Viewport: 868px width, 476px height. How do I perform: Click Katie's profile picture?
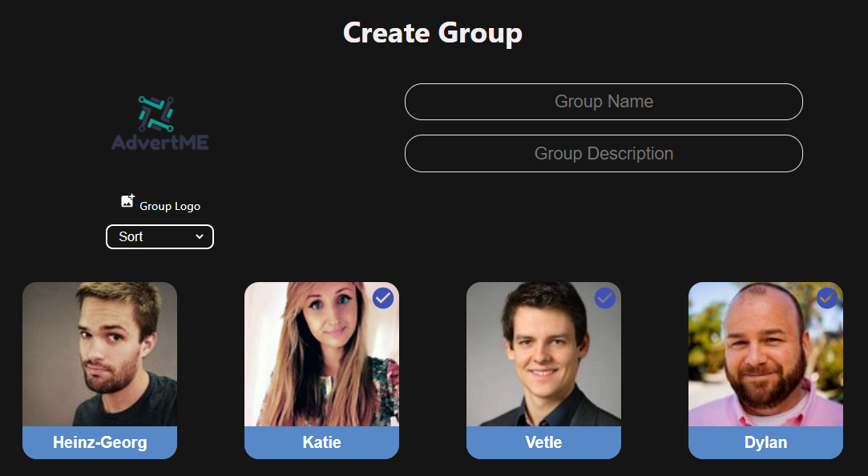321,354
